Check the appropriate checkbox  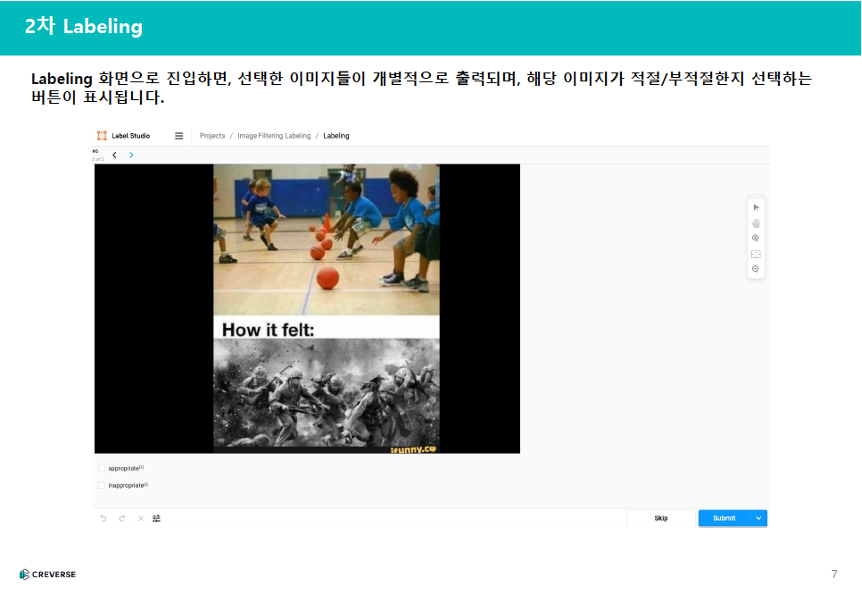[101, 468]
